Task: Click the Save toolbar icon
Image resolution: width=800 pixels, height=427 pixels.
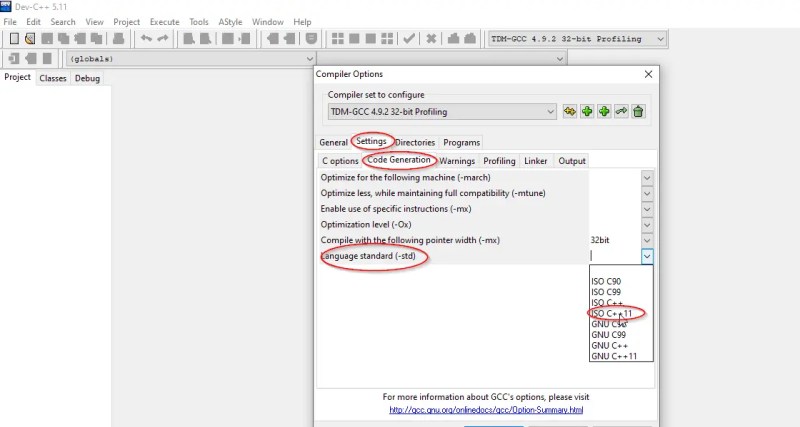Action: (x=47, y=39)
